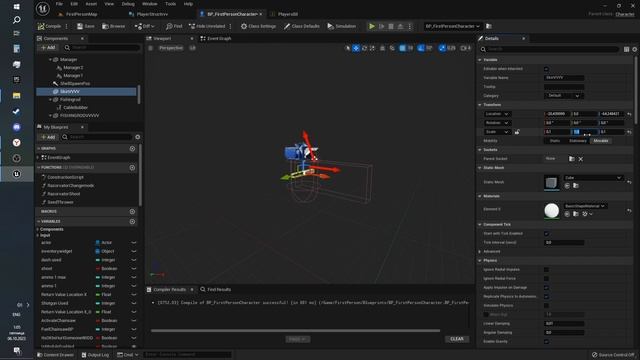Open the Content Drawer
Image resolution: width=640 pixels, height=360 pixels.
tap(56, 355)
